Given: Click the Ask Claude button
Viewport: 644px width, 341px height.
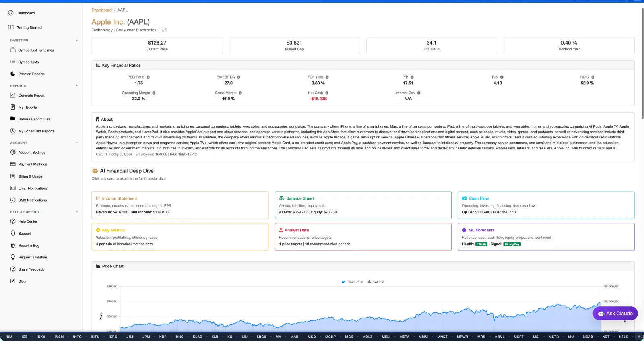Looking at the screenshot, I should [615, 314].
